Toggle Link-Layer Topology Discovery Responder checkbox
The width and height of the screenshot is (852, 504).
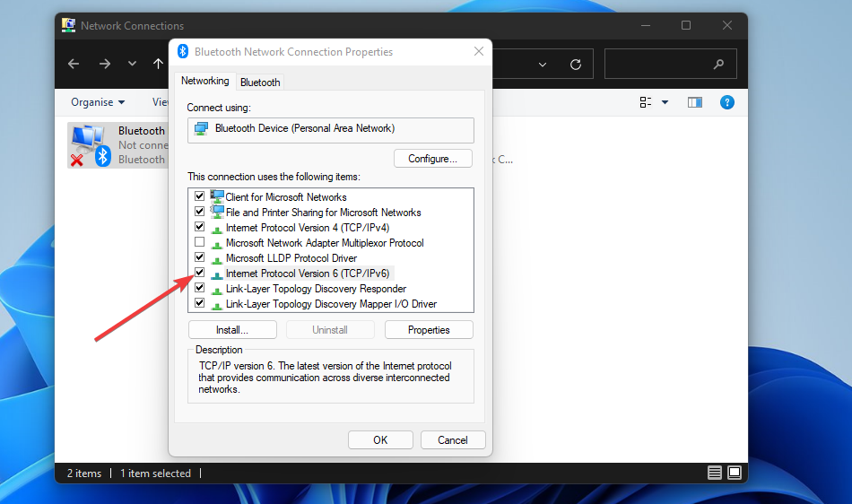pos(199,287)
